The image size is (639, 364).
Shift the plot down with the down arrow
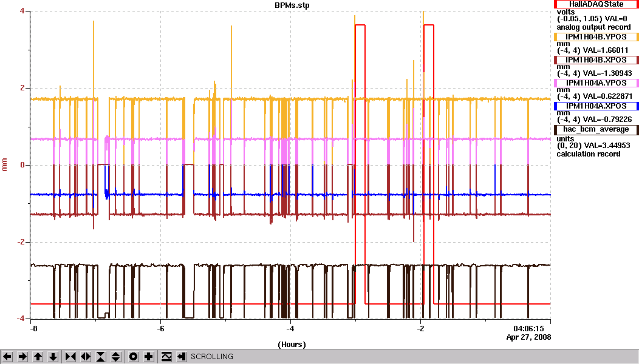pyautogui.click(x=53, y=357)
